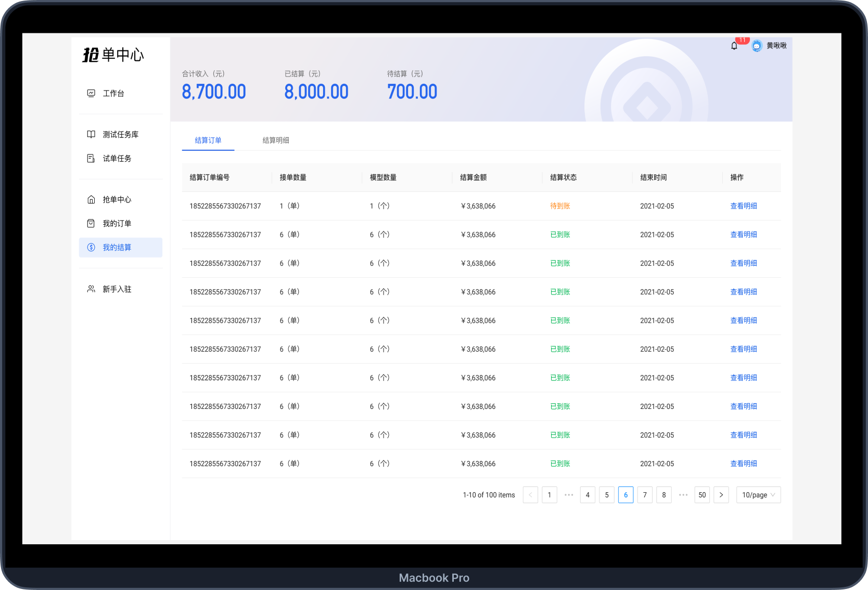Go to previous page with left chevron
The width and height of the screenshot is (868, 590).
(x=530, y=495)
